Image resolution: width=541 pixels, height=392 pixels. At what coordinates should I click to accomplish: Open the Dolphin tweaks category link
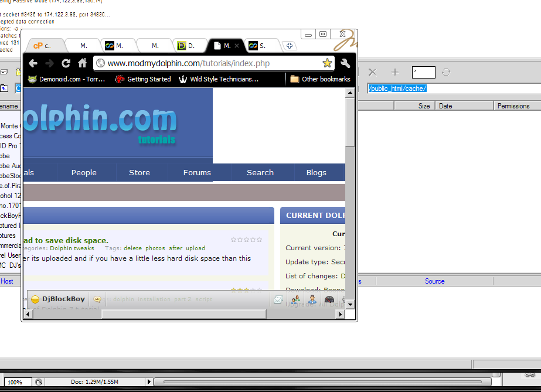[72, 248]
